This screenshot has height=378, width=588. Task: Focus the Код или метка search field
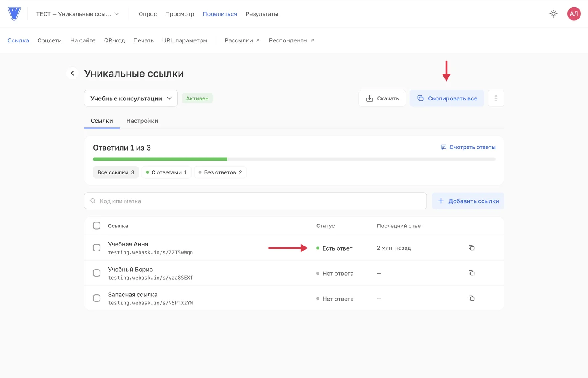coord(256,201)
